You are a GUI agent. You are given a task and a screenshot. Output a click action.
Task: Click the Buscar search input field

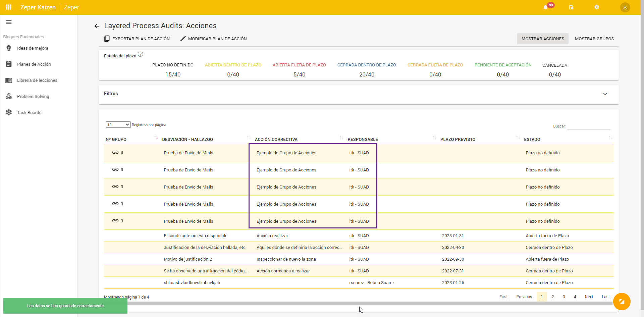pos(589,126)
